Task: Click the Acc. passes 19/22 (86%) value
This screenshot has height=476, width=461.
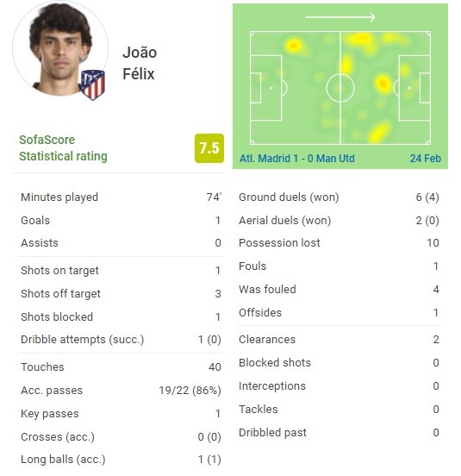Action: tap(190, 391)
